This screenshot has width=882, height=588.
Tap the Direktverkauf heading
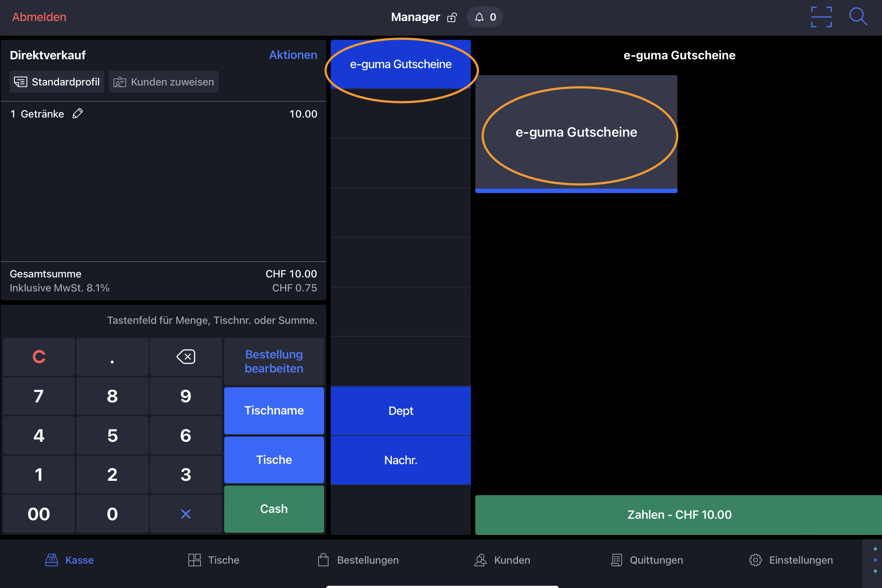pos(48,55)
